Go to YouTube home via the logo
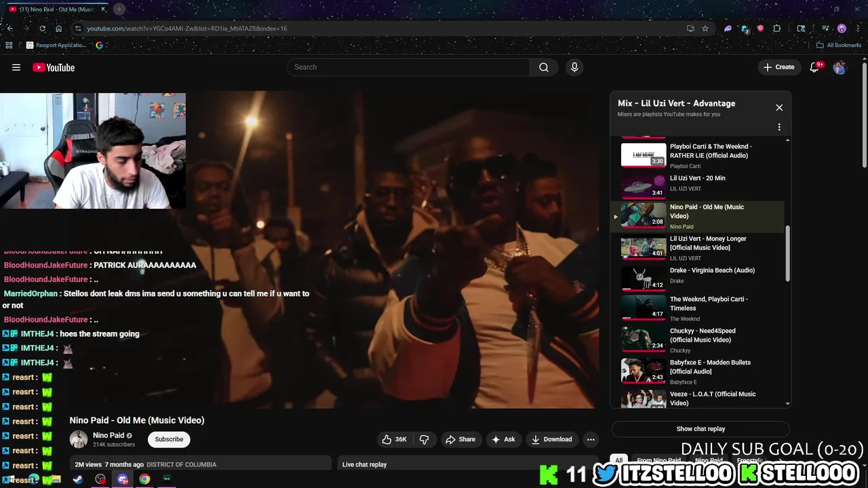The height and width of the screenshot is (488, 868). pos(54,67)
